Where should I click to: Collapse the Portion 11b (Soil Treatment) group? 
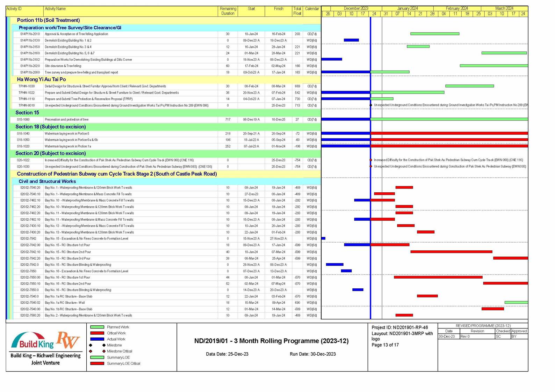(48, 20)
